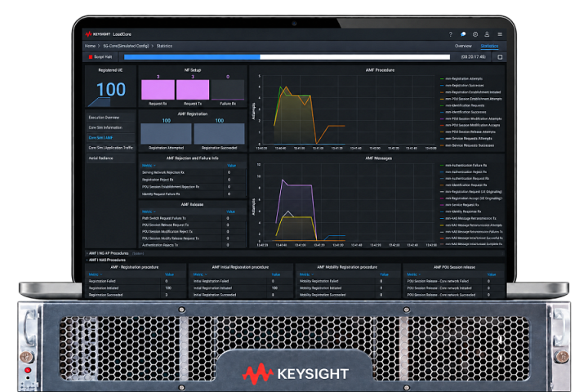The width and height of the screenshot is (588, 392).
Task: Click the Statistics breadcrumb item
Action: [164, 46]
